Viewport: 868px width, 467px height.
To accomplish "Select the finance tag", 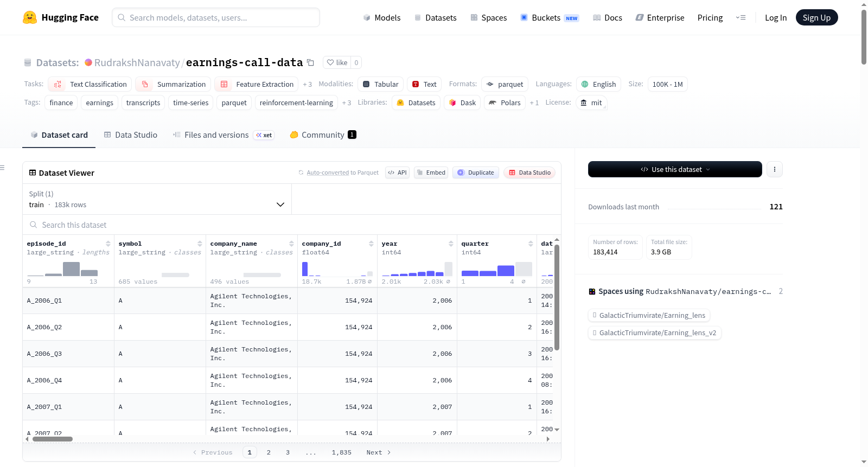I will 61,103.
